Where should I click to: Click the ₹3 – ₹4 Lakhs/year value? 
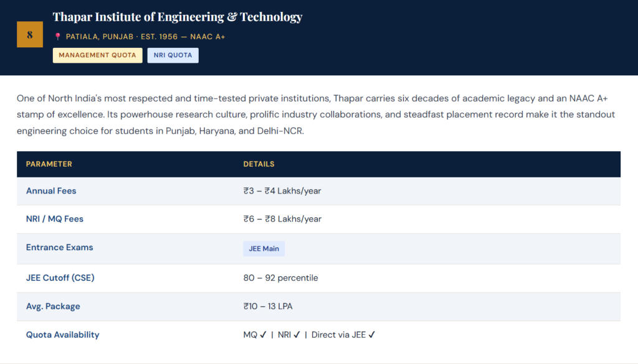[282, 191]
